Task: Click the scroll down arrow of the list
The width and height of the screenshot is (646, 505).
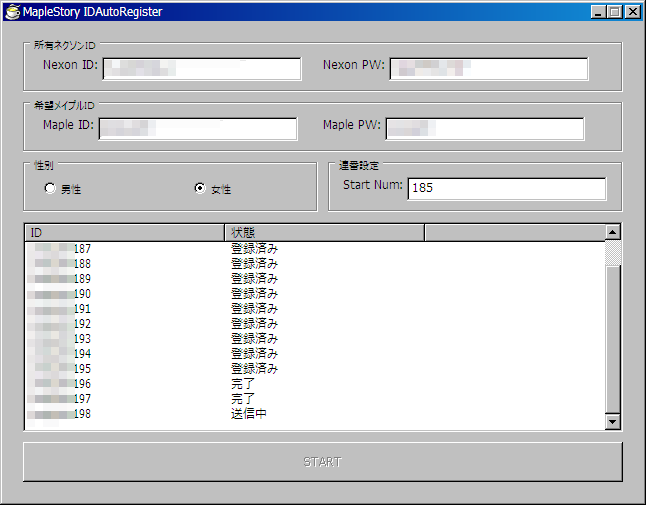Action: (613, 421)
